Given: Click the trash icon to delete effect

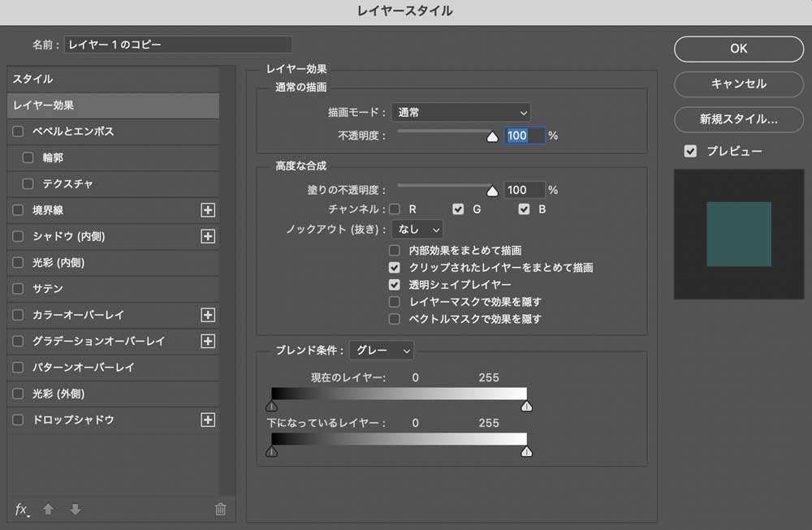Looking at the screenshot, I should click(x=219, y=509).
